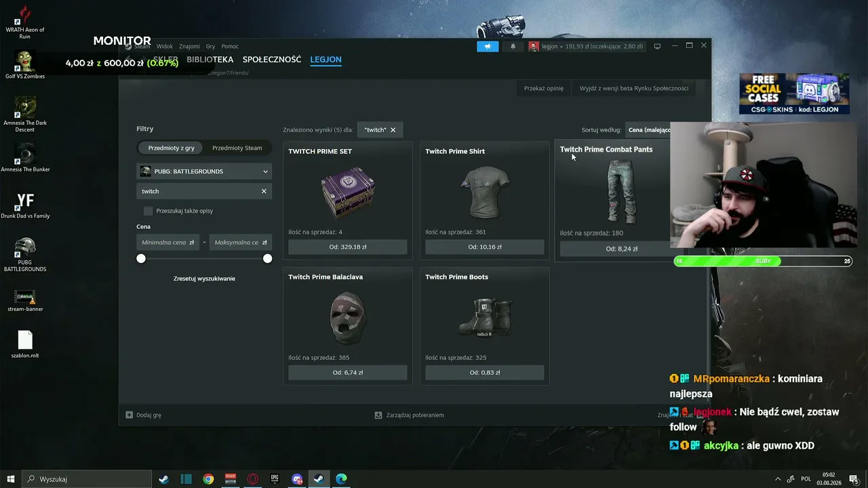Open the TWITCH PRIME SET crate thumbnail
The image size is (868, 488).
pyautogui.click(x=348, y=192)
